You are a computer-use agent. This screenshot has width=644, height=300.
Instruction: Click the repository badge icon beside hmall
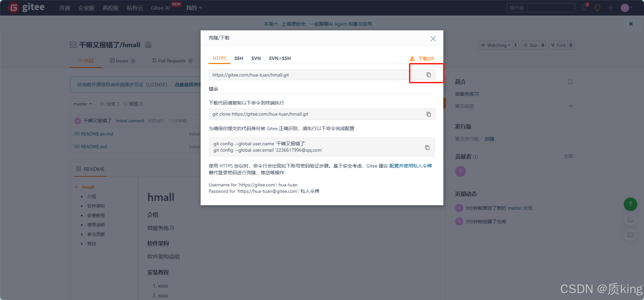148,45
